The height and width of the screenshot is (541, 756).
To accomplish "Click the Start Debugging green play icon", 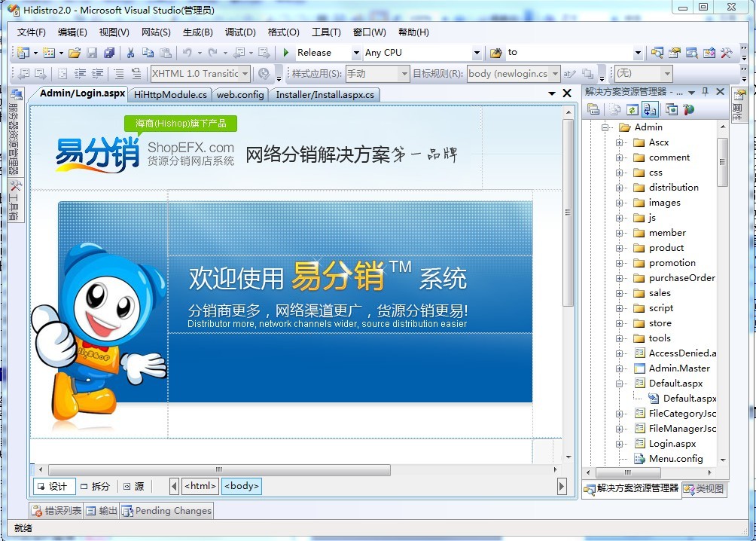I will point(286,53).
